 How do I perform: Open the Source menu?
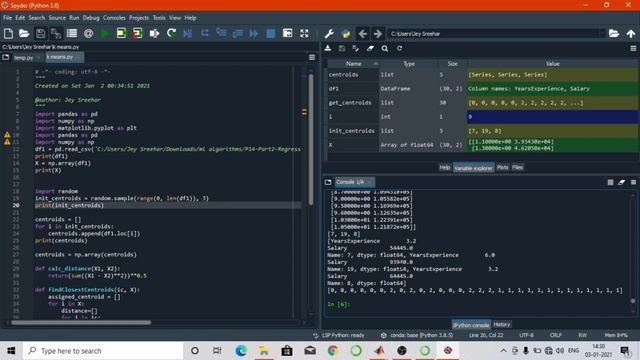tap(57, 18)
